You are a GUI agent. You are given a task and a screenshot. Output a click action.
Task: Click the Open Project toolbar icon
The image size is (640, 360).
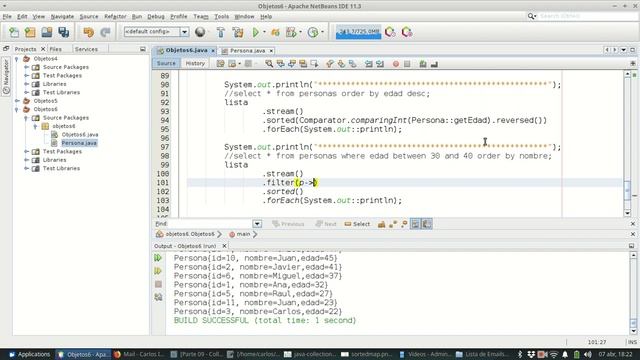coord(47,32)
